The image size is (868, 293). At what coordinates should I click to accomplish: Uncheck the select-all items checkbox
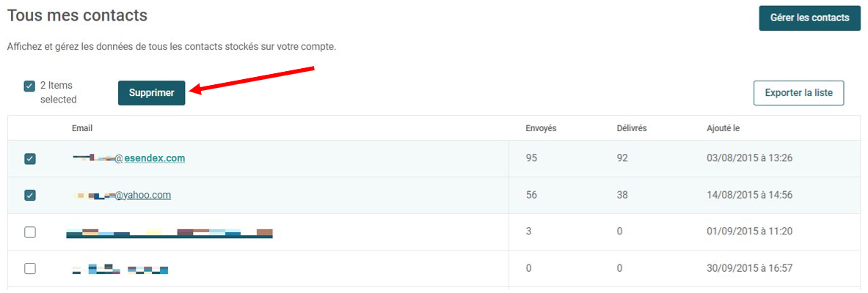coord(29,86)
